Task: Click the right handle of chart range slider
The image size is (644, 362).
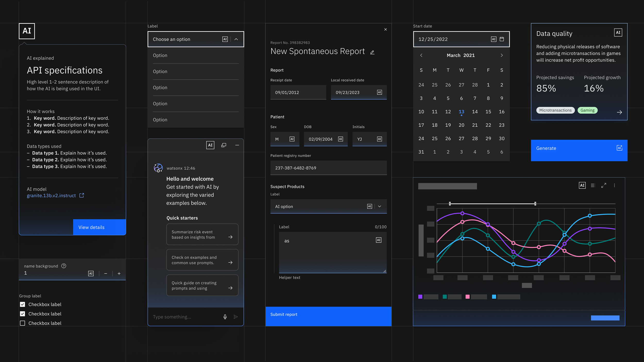Action: pos(535,204)
